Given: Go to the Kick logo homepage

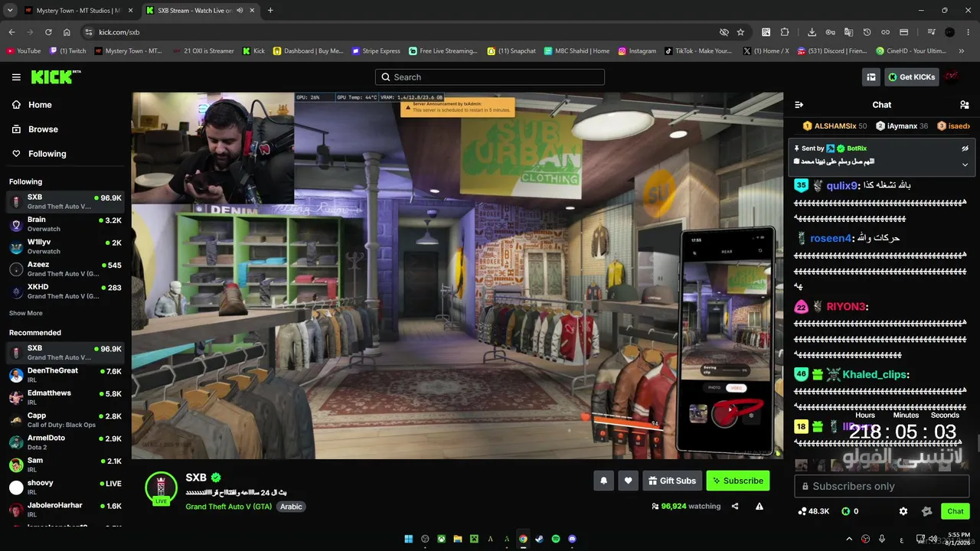Looking at the screenshot, I should tap(56, 77).
